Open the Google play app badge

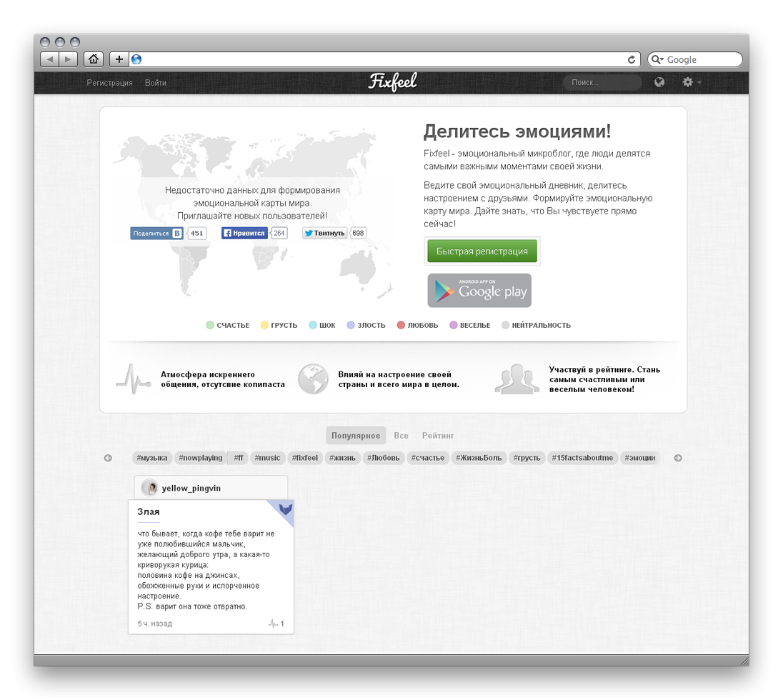[479, 291]
